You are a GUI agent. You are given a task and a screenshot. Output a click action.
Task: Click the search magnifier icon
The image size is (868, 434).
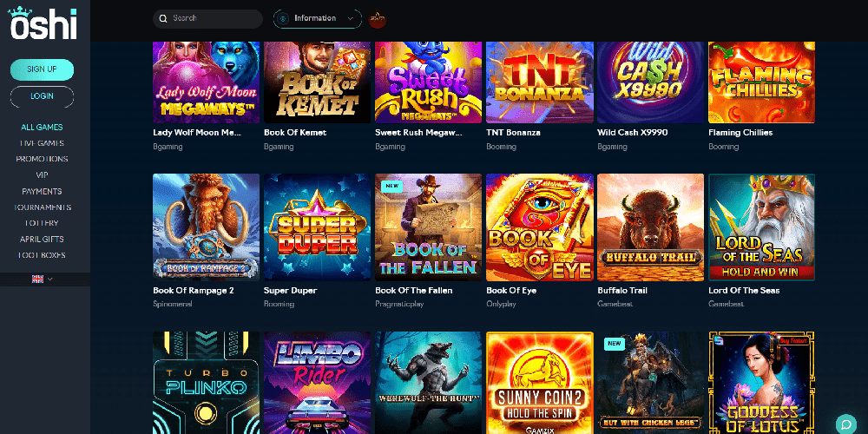click(163, 19)
